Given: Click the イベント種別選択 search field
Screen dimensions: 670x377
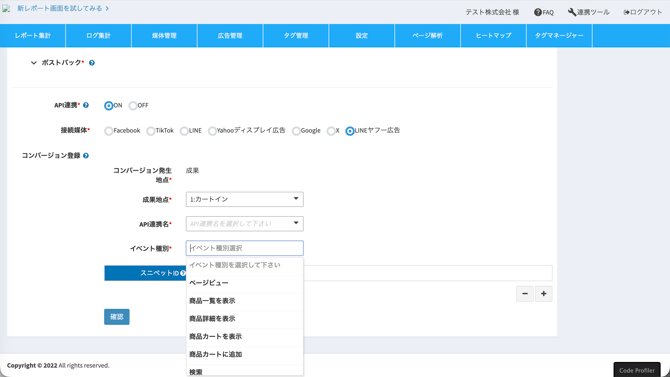Looking at the screenshot, I should tap(244, 248).
